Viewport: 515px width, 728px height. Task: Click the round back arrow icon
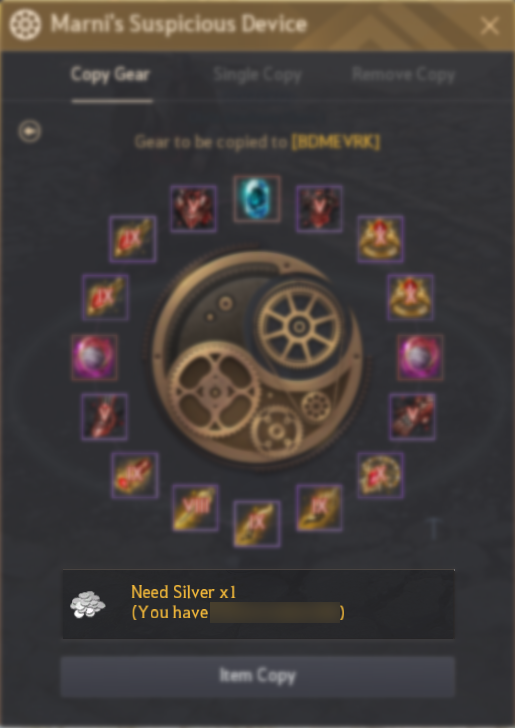coord(30,131)
